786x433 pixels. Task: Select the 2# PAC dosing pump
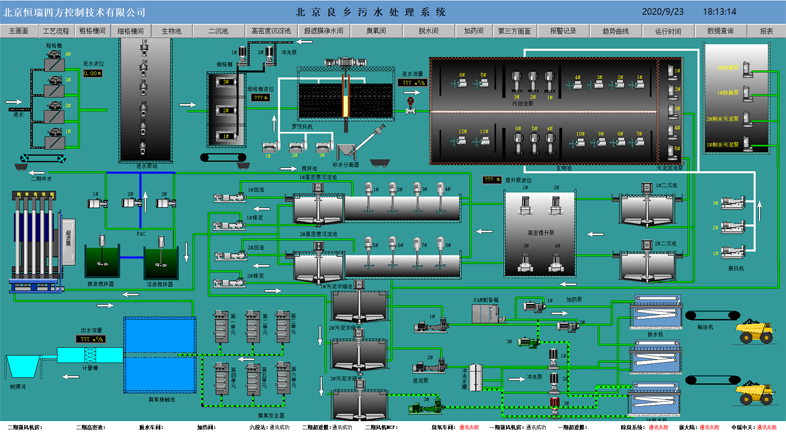131,202
